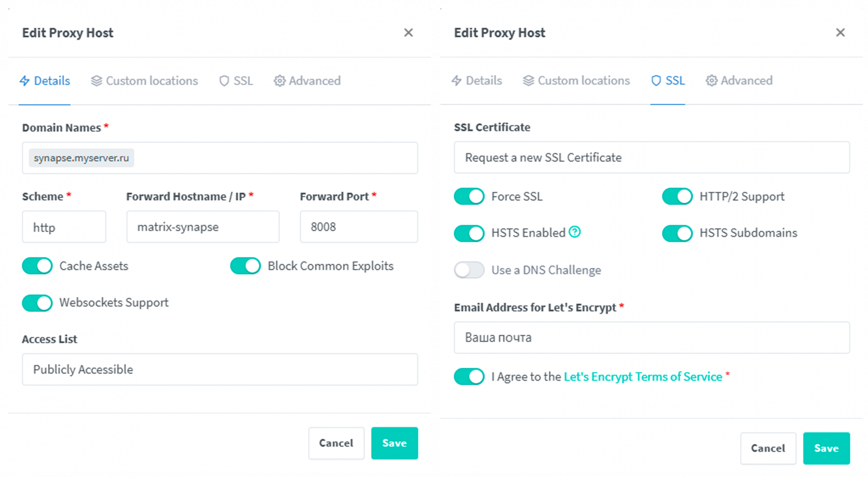Expand the SSL Certificate selector
The image size is (868, 477).
point(652,158)
